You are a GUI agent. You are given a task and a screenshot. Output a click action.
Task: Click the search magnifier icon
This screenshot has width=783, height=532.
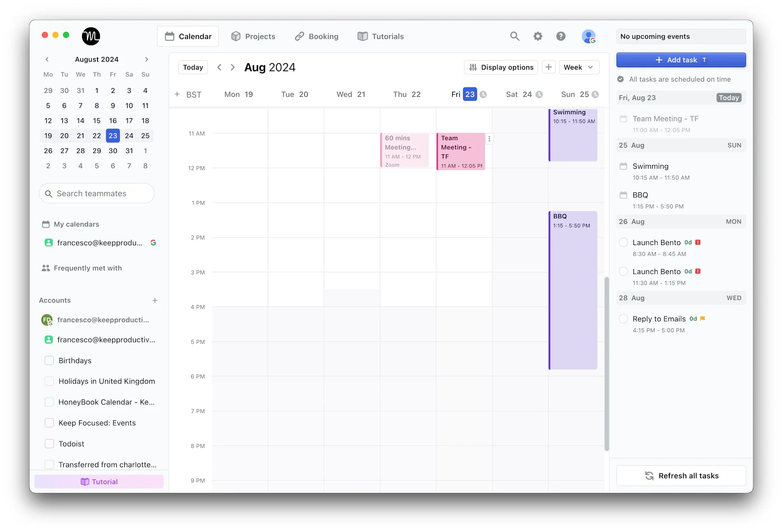(x=515, y=36)
